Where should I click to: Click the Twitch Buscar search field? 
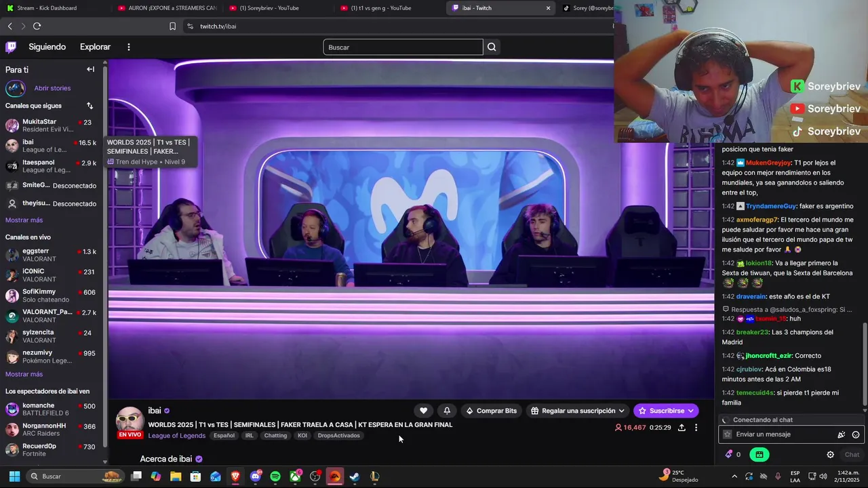[403, 47]
